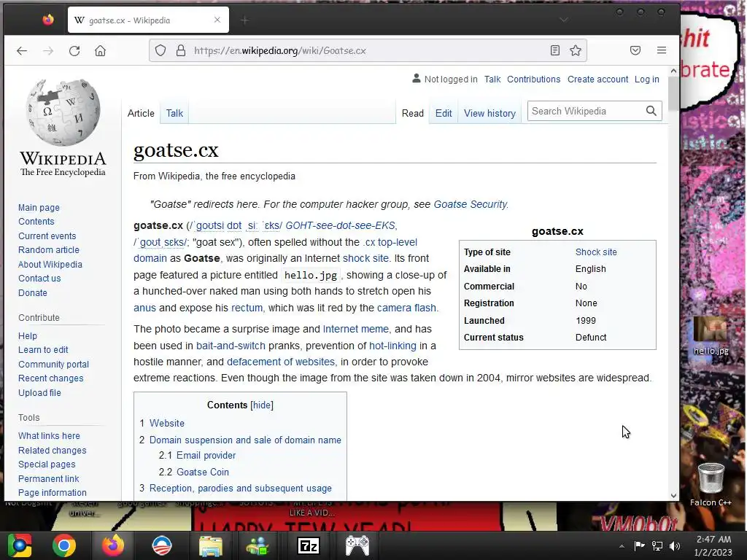The image size is (747, 560).
Task: Go to the Email provider section
Action: pyautogui.click(x=206, y=455)
